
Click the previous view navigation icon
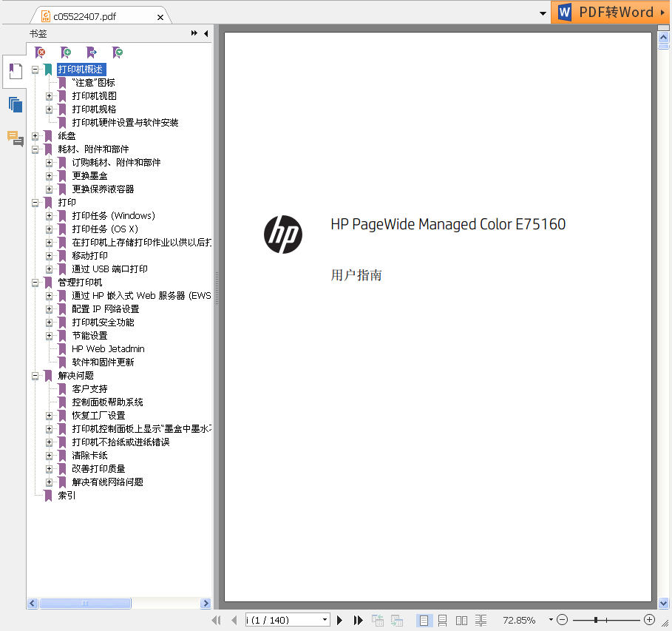[378, 620]
